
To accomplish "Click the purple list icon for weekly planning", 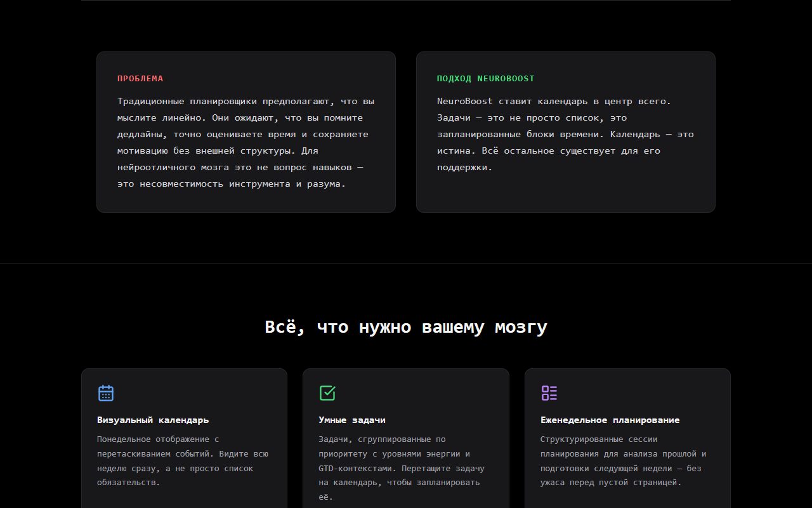I will click(549, 393).
